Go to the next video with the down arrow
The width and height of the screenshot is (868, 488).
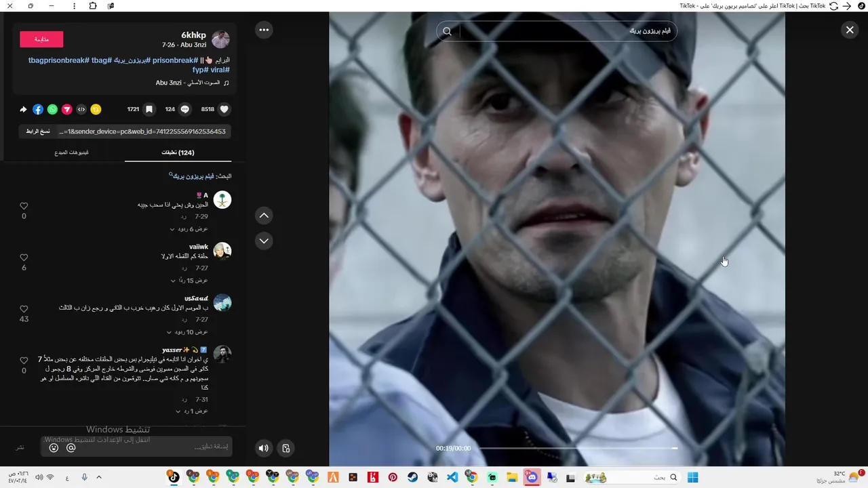click(x=264, y=241)
